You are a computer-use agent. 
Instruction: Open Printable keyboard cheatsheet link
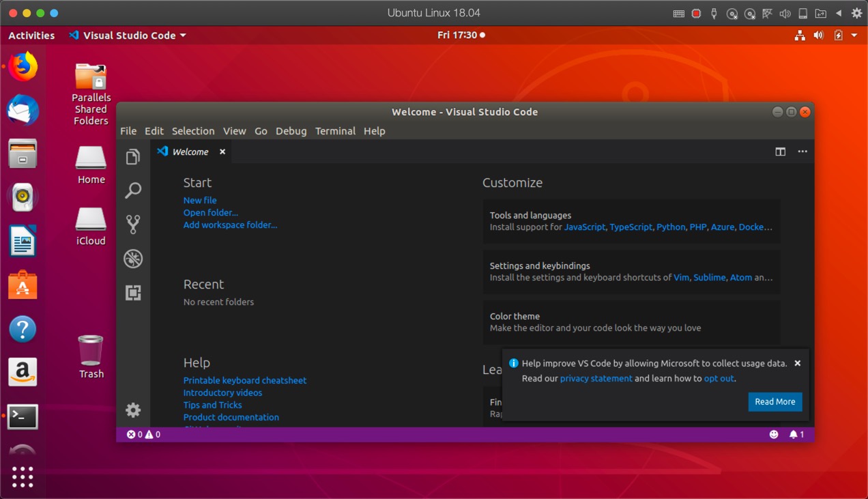(245, 380)
